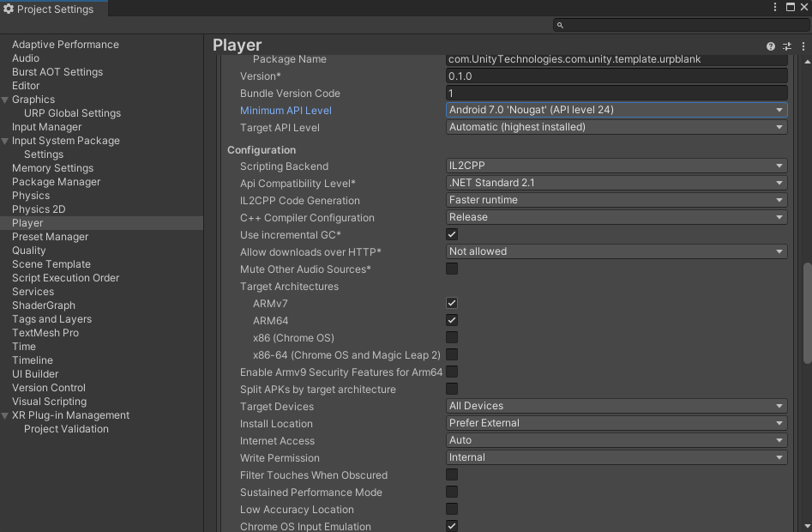Select Editor settings
Image resolution: width=812 pixels, height=532 pixels.
coord(26,86)
